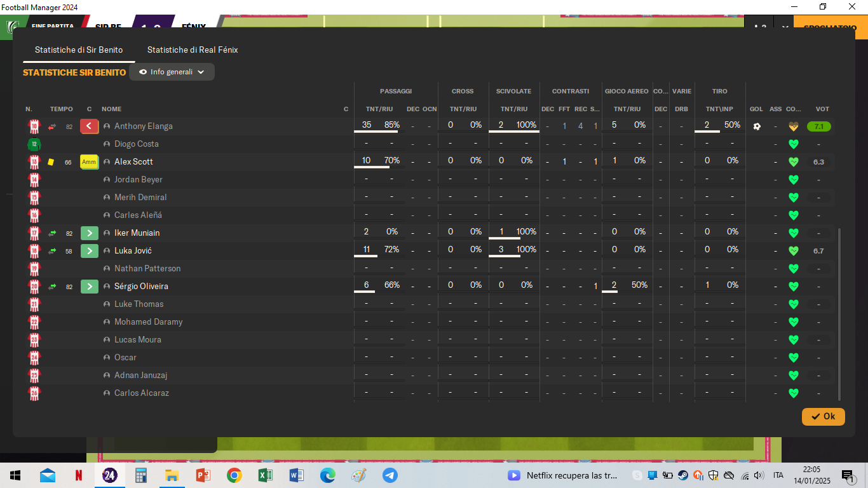Viewport: 868px width, 488px height.
Task: Click Iker Muniain's 82 minute value
Action: (x=69, y=234)
